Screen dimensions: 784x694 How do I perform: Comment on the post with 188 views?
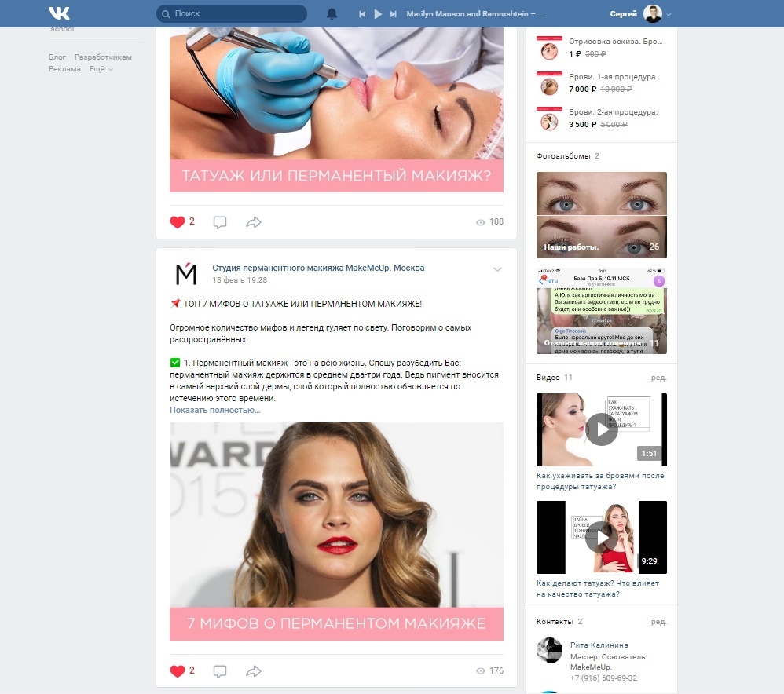click(x=220, y=222)
